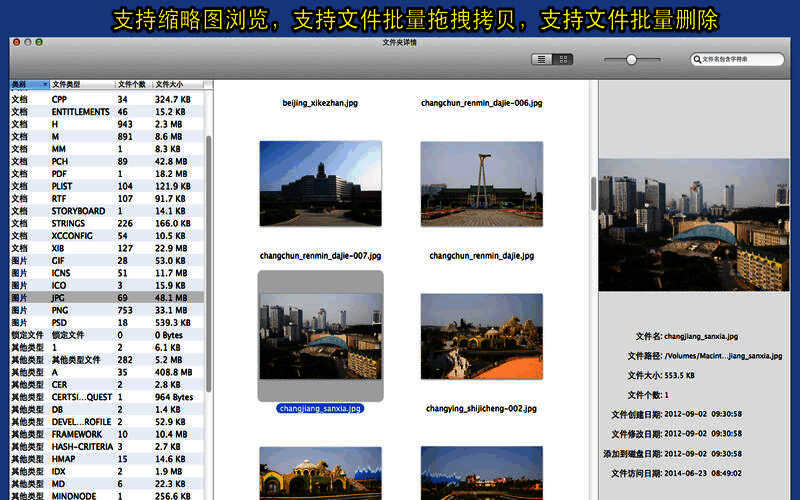Sort by 文件个数 column header
800x500 pixels.
point(132,85)
